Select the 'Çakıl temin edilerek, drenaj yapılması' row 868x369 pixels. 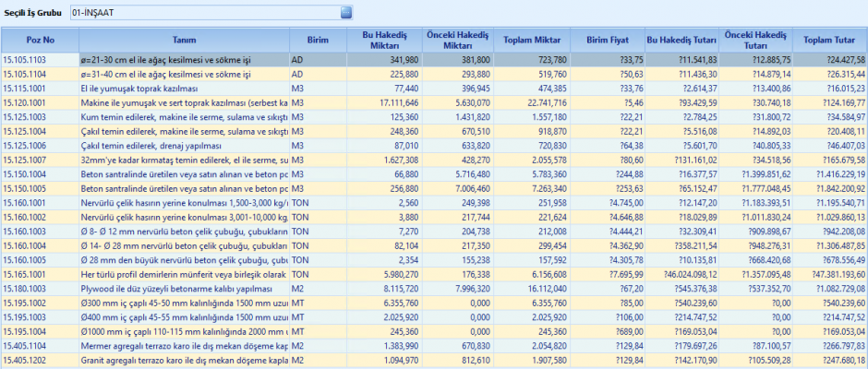(x=183, y=146)
